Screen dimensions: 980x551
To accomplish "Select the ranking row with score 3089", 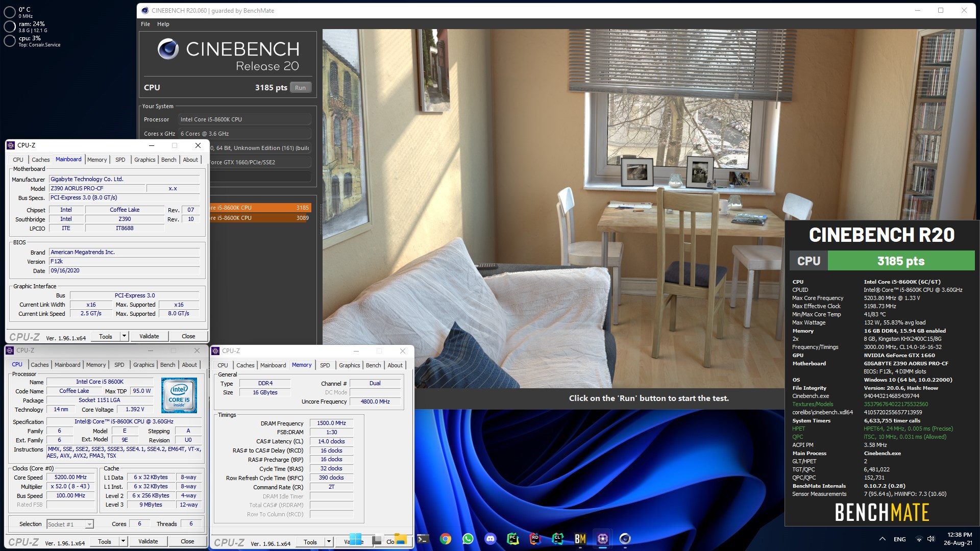I will pos(259,218).
